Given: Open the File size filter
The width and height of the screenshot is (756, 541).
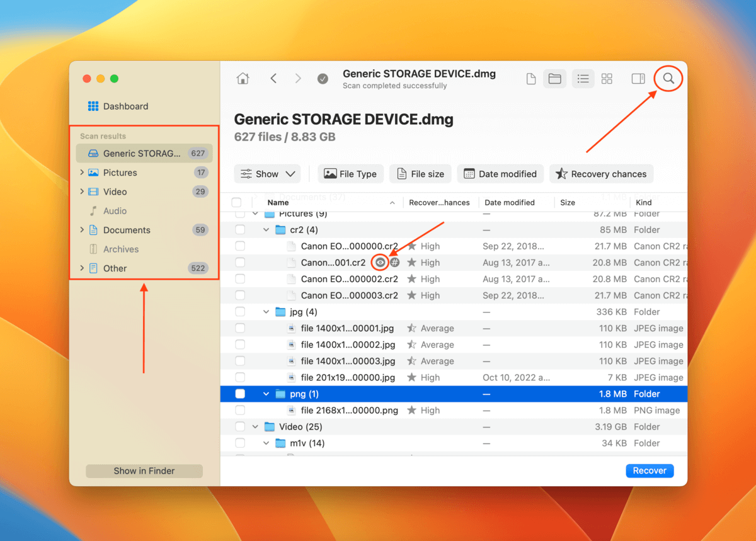Looking at the screenshot, I should [x=420, y=174].
